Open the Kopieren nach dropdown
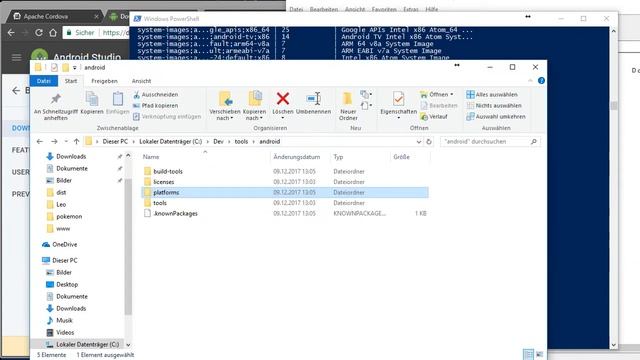The image size is (640, 360). pos(254,106)
